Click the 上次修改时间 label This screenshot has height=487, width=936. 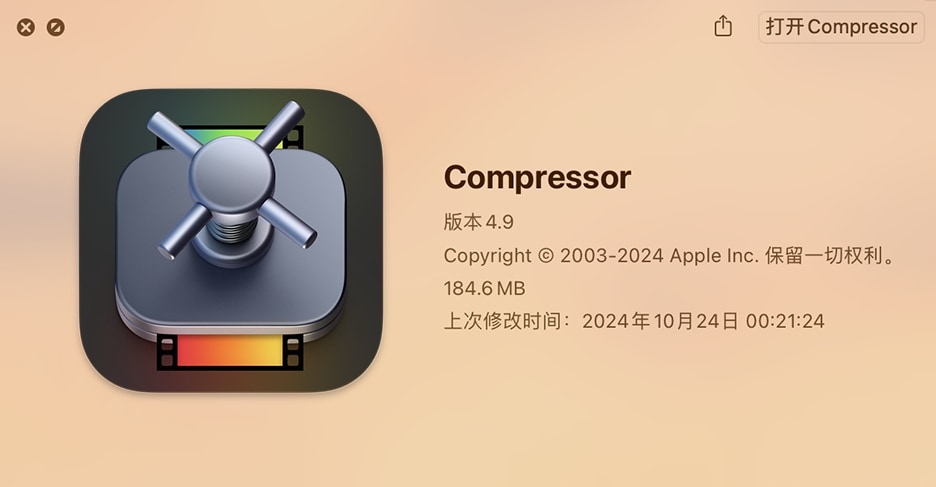tap(503, 321)
